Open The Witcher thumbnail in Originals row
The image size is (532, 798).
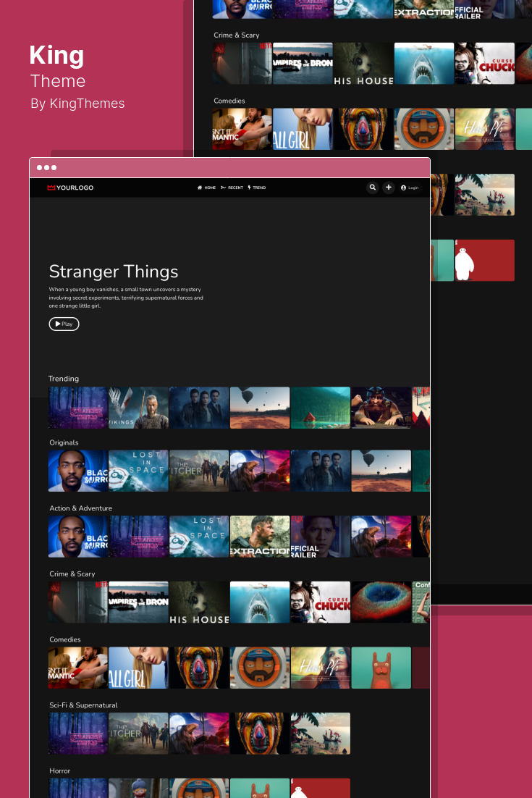click(199, 471)
